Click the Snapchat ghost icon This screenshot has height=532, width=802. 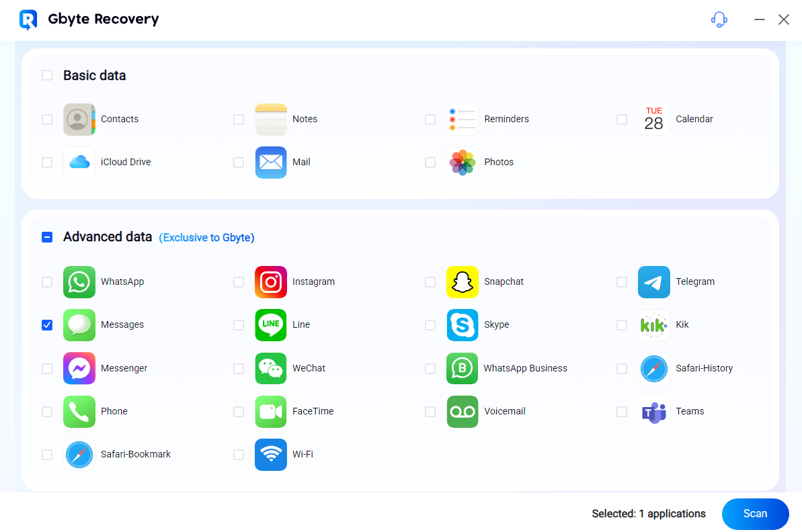point(463,281)
